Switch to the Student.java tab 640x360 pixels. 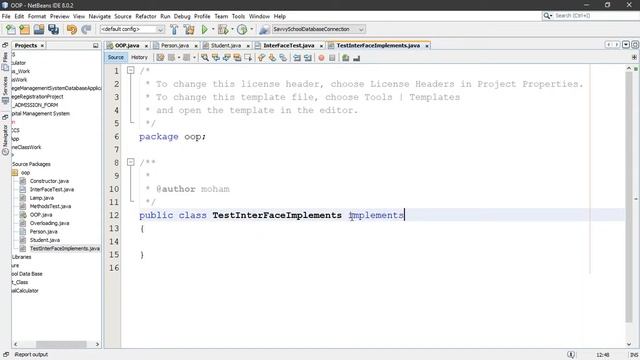226,45
